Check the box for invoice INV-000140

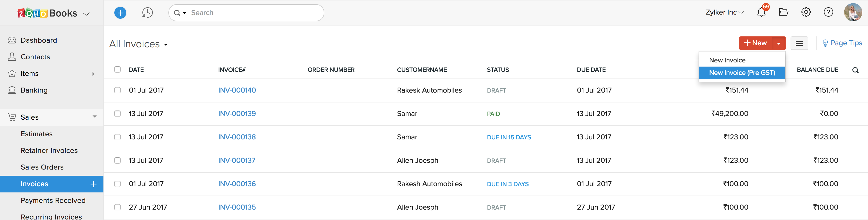click(x=117, y=90)
